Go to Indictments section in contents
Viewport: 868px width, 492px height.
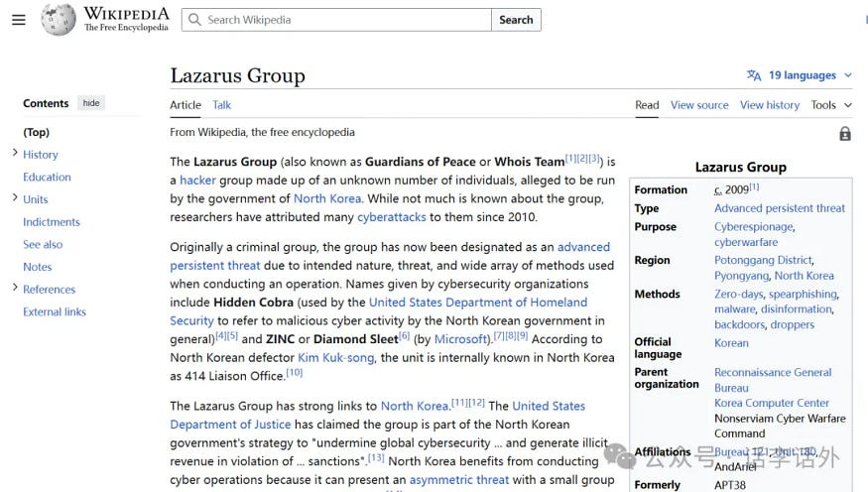tap(52, 222)
